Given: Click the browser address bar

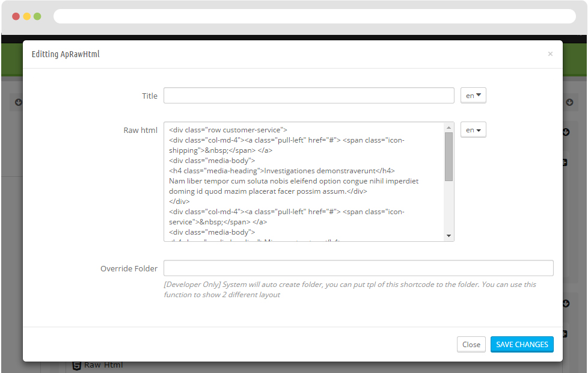Looking at the screenshot, I should tap(314, 16).
